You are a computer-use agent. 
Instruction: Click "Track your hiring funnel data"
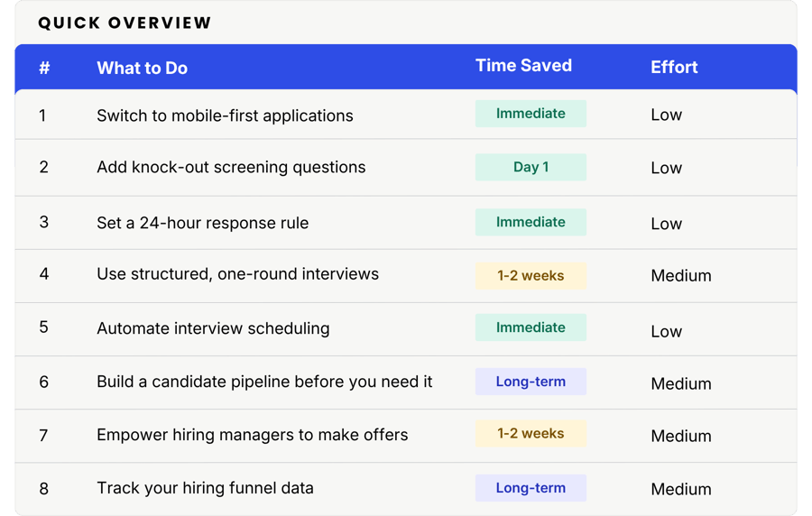click(x=205, y=488)
